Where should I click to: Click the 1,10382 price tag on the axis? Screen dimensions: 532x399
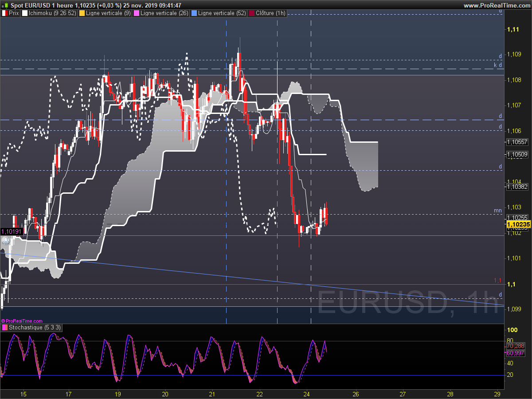tap(517, 187)
